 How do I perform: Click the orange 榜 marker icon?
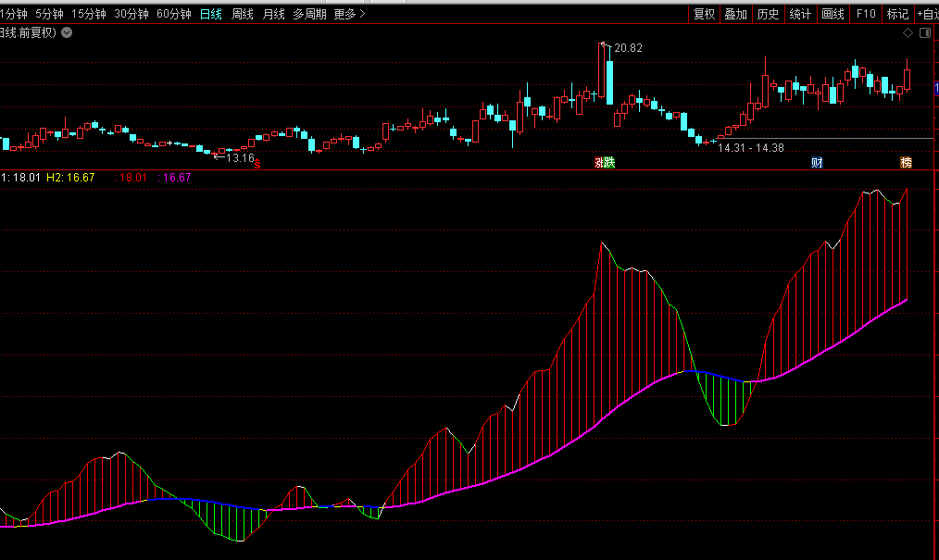click(906, 163)
